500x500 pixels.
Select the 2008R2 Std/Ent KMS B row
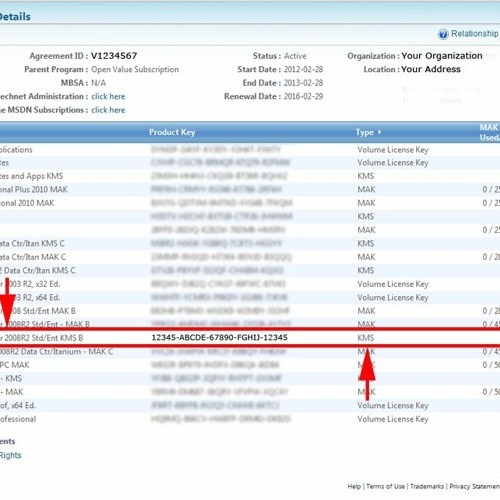point(250,338)
